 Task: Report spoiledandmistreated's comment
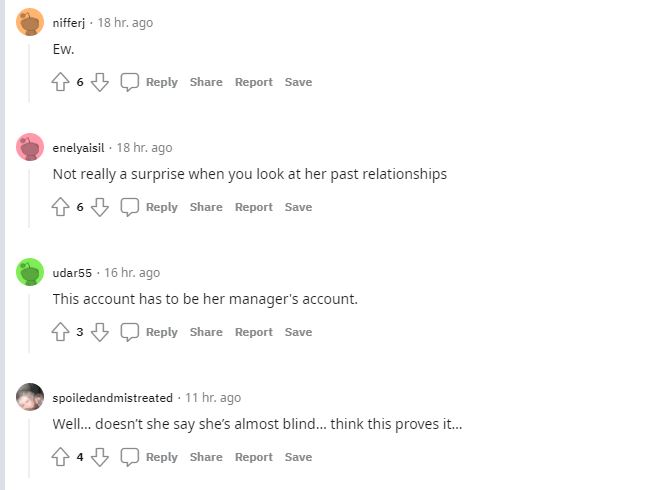(254, 457)
